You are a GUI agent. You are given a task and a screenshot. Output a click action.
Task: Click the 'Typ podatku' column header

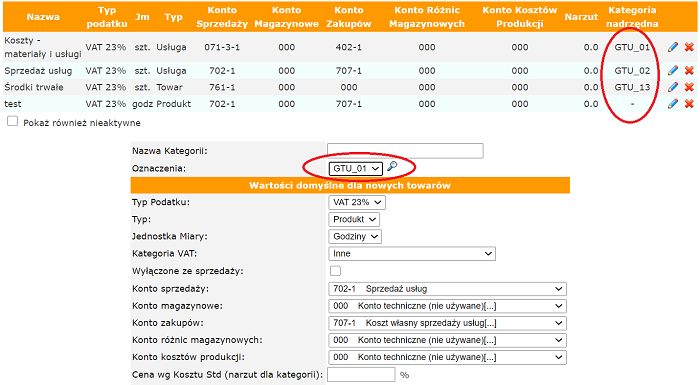point(107,17)
